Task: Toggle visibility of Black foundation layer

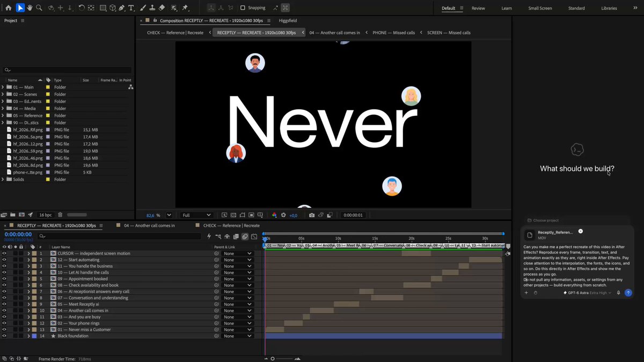Action: tap(4, 336)
